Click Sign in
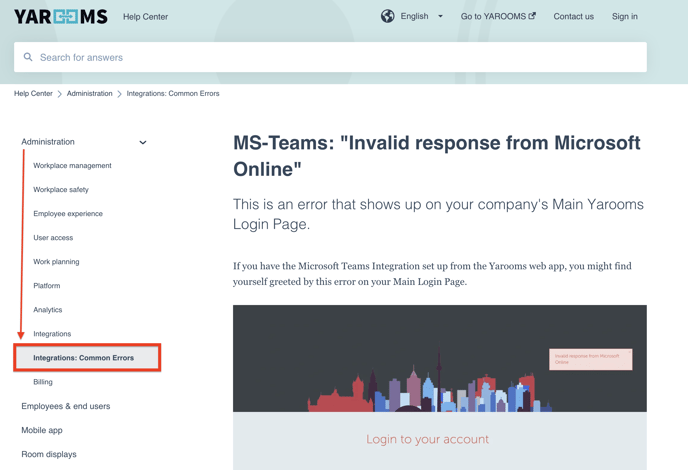688x470 pixels. tap(624, 16)
